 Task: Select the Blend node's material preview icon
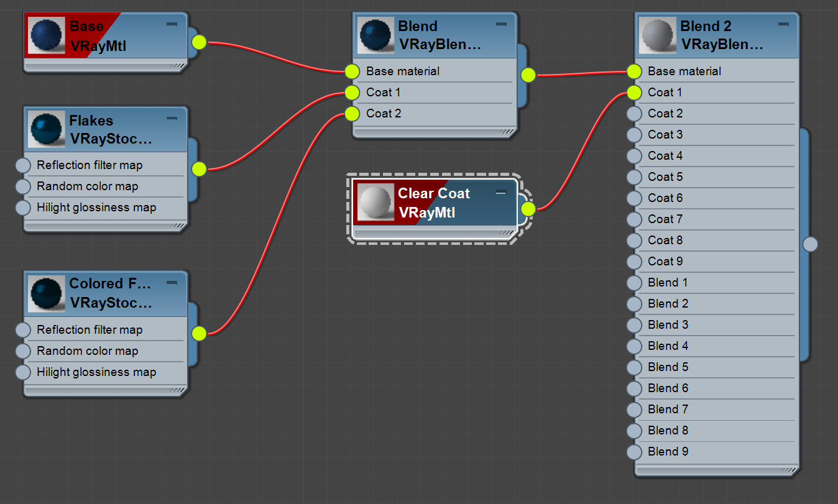[x=374, y=35]
